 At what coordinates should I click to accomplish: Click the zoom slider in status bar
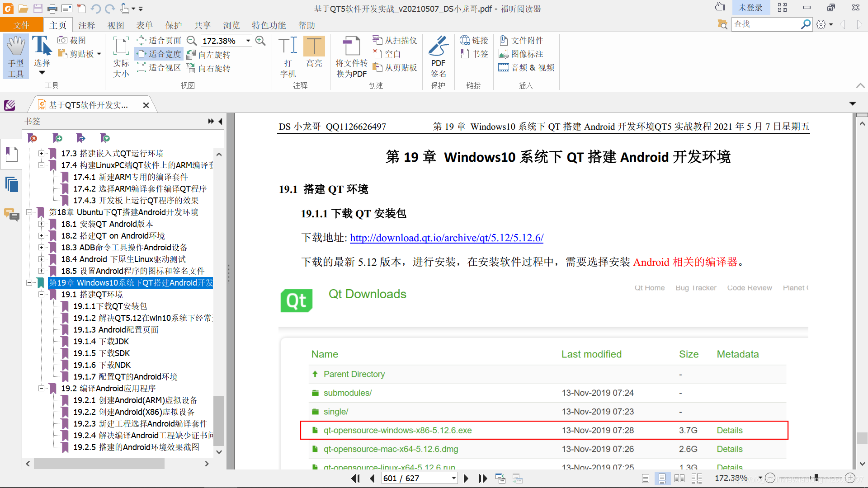[816, 478]
